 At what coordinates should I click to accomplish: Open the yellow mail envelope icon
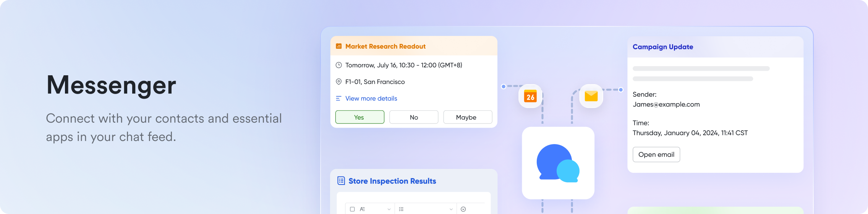coord(591,96)
